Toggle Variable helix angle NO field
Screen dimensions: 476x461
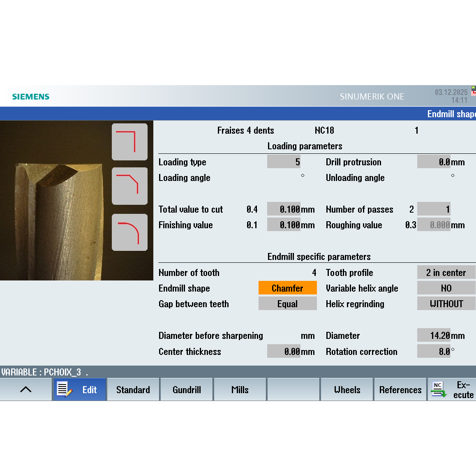pos(446,288)
